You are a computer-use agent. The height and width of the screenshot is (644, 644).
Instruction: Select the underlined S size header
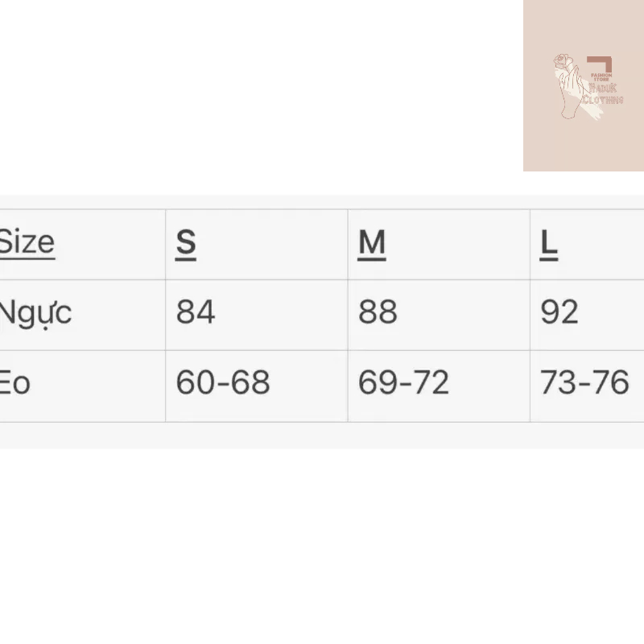pyautogui.click(x=186, y=242)
